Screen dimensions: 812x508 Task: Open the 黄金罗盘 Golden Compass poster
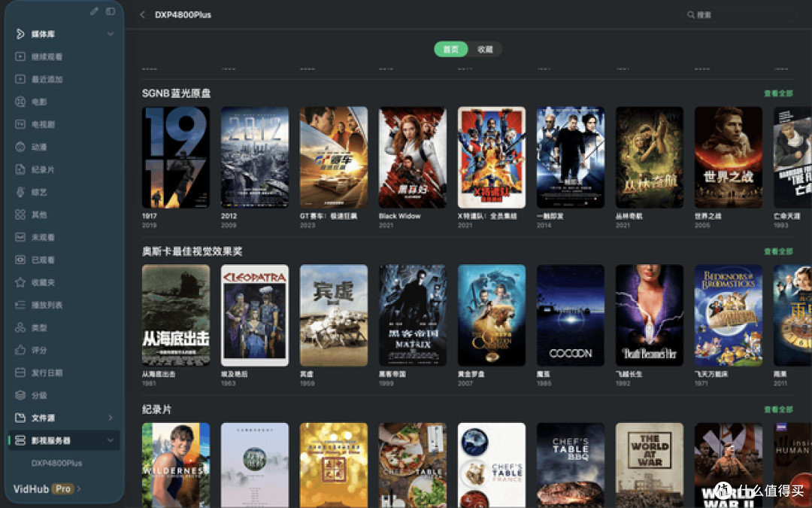pos(492,315)
